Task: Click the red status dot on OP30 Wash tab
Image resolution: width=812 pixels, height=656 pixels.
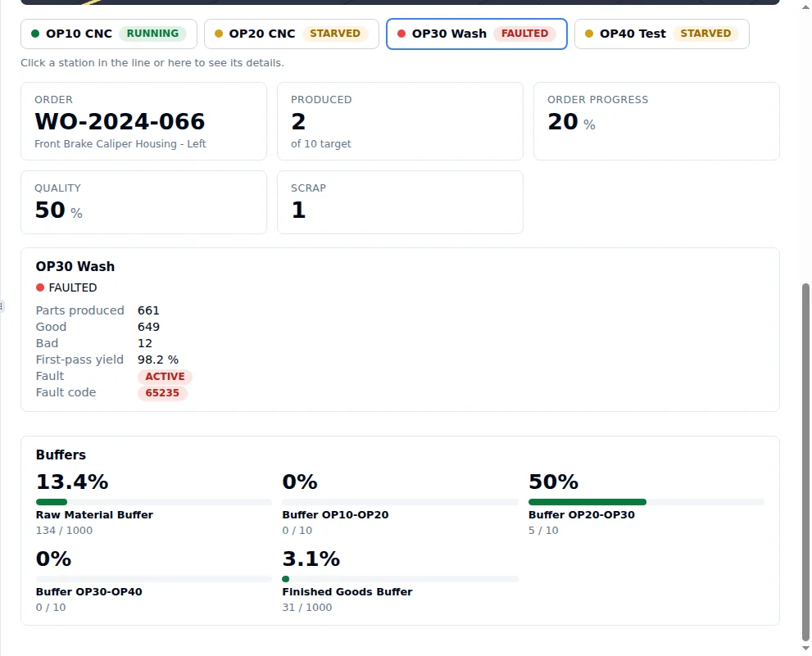Action: (401, 34)
